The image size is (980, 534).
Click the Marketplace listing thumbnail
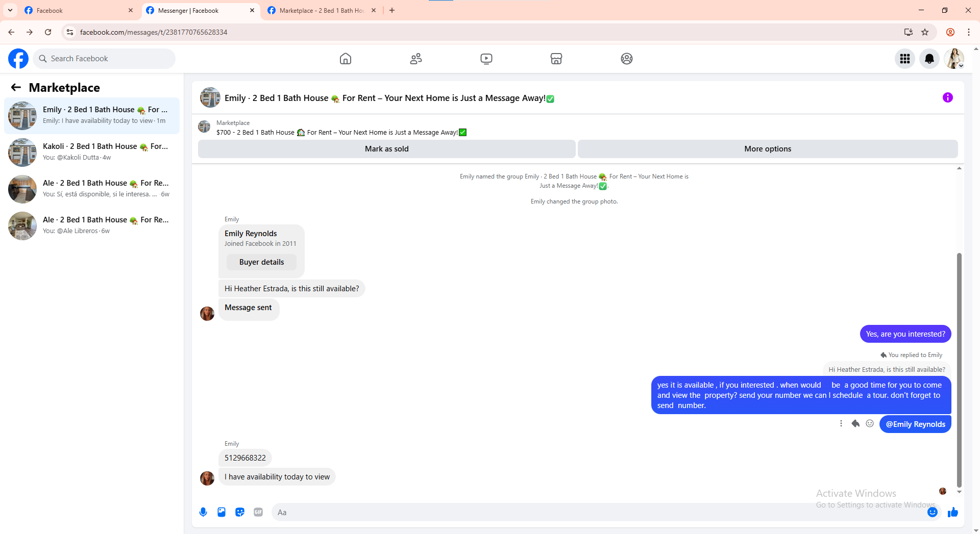(x=204, y=126)
